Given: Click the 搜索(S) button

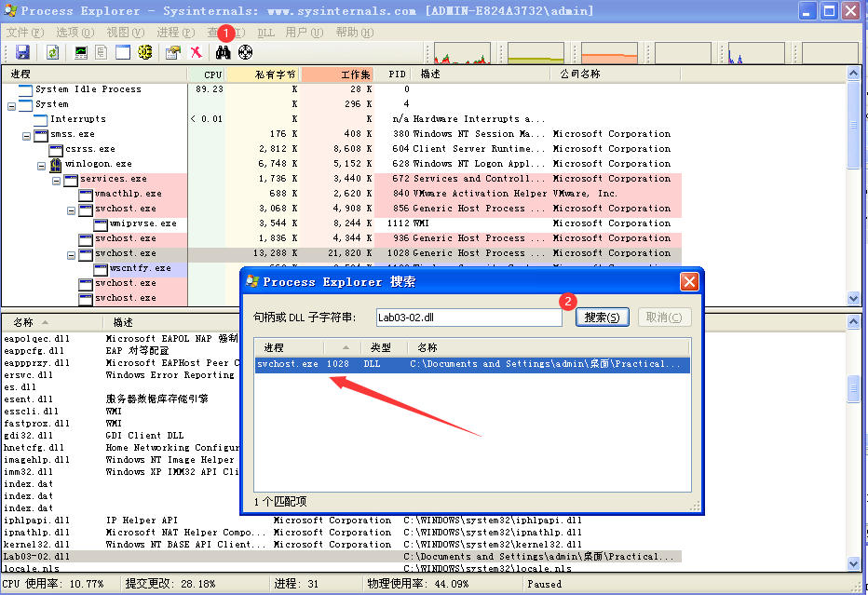Looking at the screenshot, I should [x=603, y=318].
